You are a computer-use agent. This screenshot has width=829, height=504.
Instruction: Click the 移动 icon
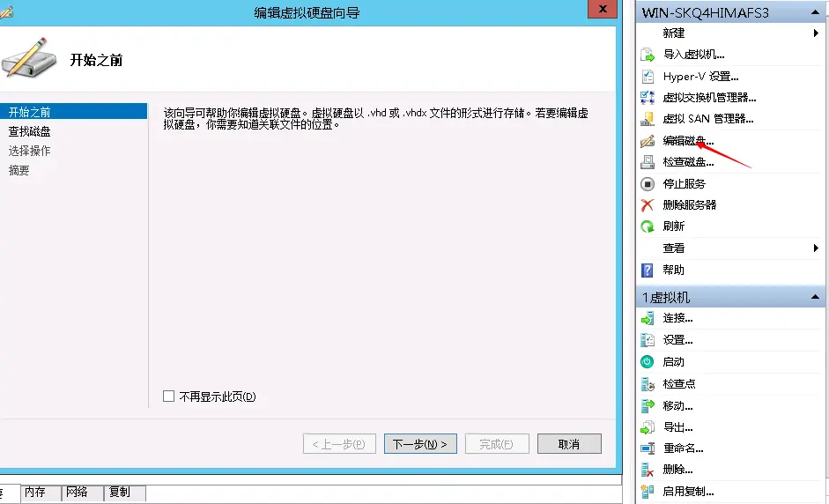click(648, 405)
